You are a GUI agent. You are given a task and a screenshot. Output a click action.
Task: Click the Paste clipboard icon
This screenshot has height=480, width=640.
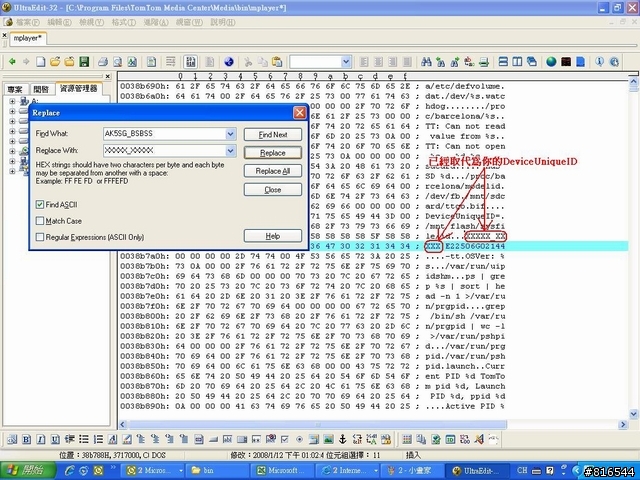(x=277, y=62)
